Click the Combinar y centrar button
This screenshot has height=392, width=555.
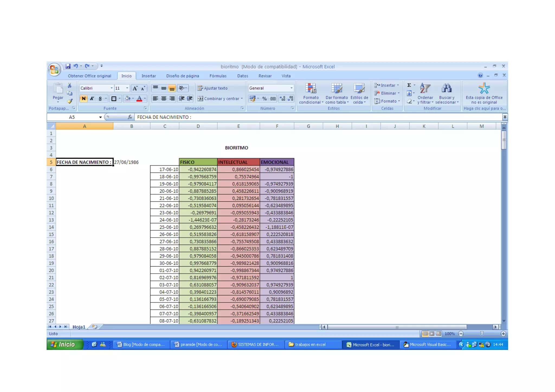pos(218,99)
